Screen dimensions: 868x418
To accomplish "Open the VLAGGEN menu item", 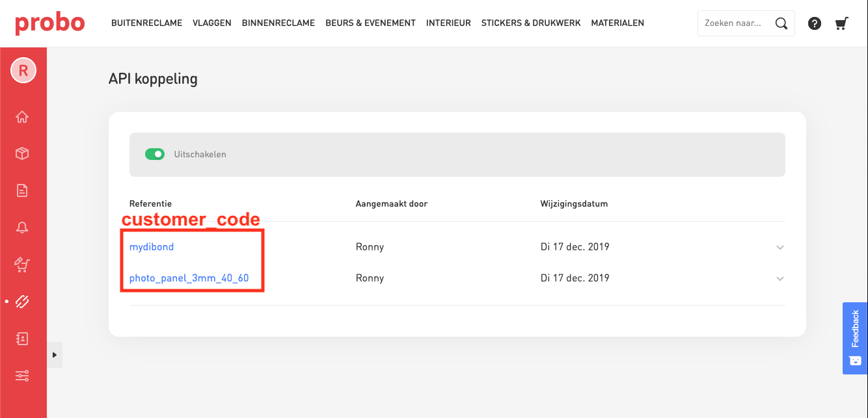I will pos(211,23).
